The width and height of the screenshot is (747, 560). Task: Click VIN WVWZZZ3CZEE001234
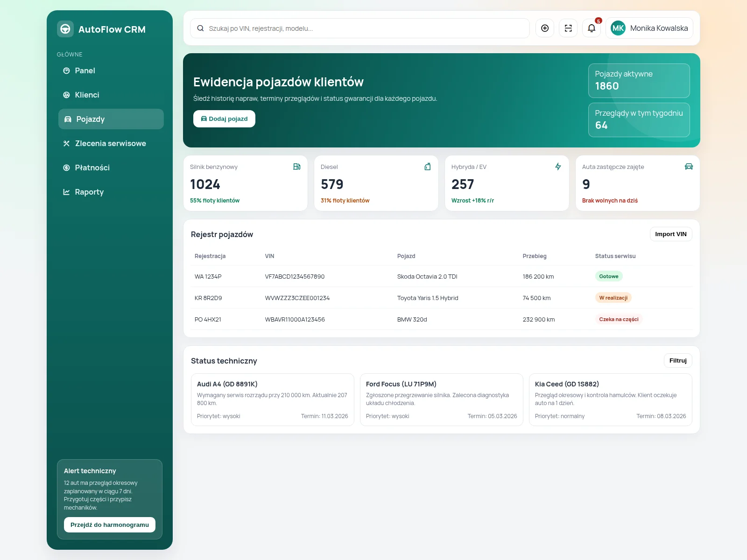[x=297, y=298]
